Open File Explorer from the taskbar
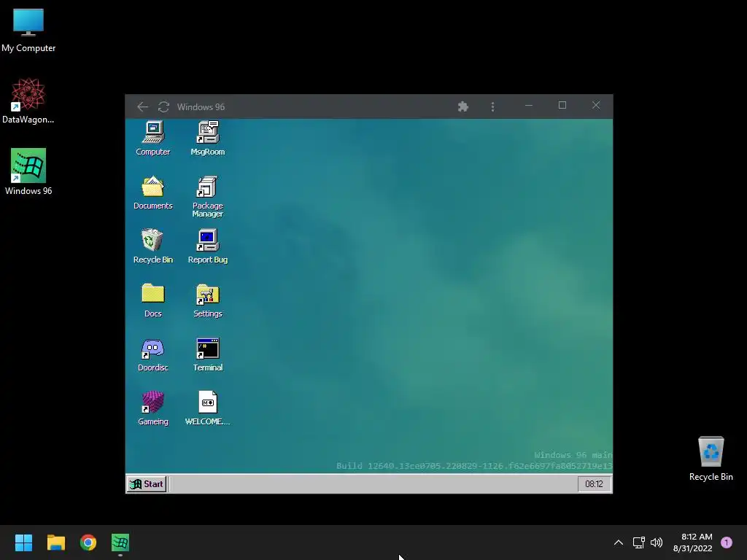 pyautogui.click(x=56, y=542)
